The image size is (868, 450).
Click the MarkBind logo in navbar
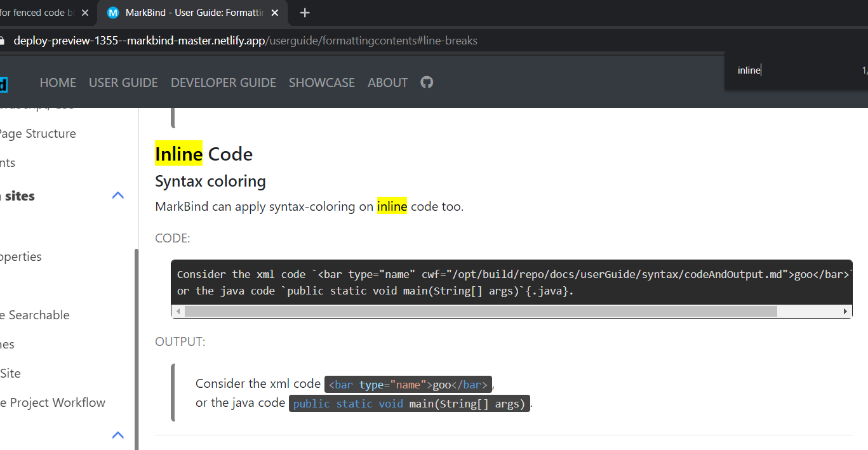[3, 84]
